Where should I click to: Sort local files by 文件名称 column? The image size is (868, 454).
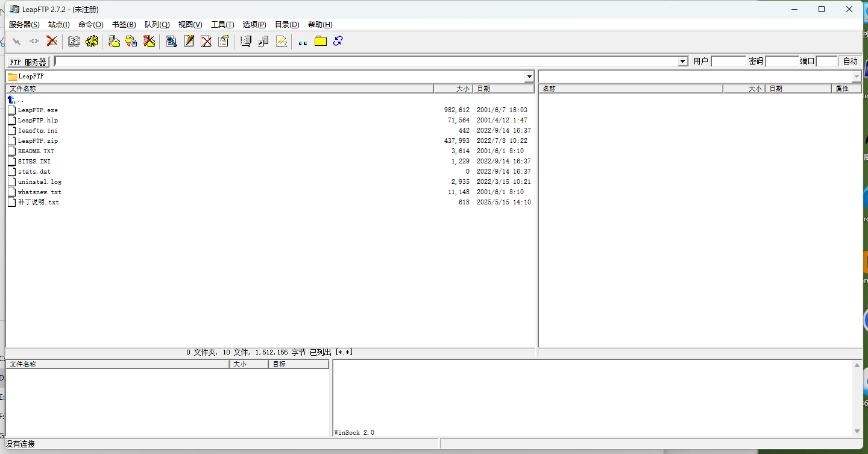pos(219,89)
